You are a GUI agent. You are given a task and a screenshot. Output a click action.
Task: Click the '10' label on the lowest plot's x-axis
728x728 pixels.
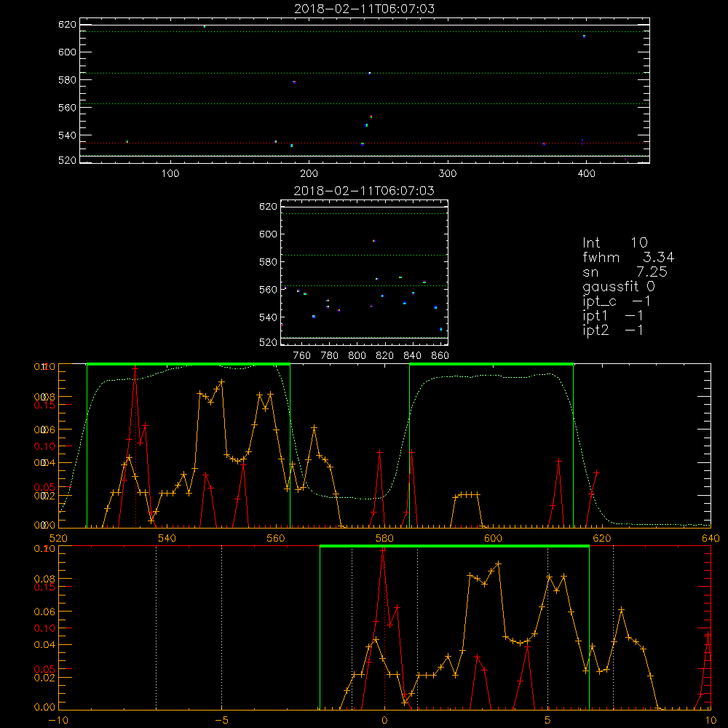[x=711, y=720]
